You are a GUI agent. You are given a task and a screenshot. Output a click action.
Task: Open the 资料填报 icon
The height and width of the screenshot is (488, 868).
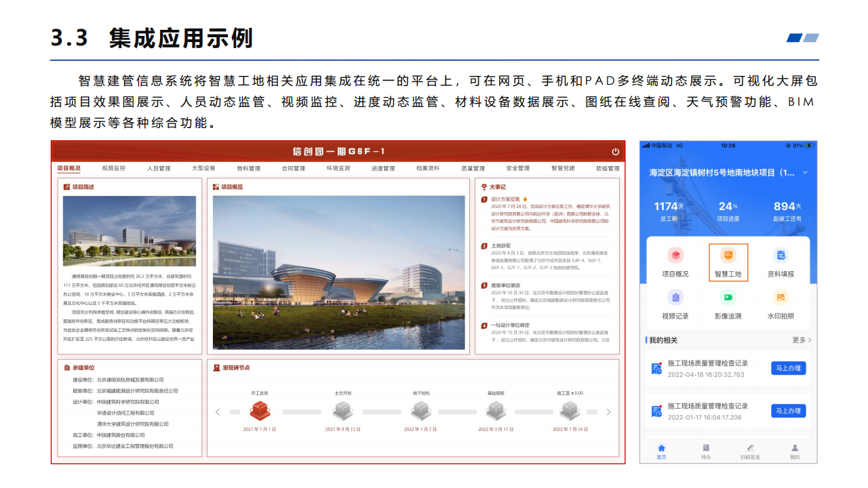pos(781,256)
